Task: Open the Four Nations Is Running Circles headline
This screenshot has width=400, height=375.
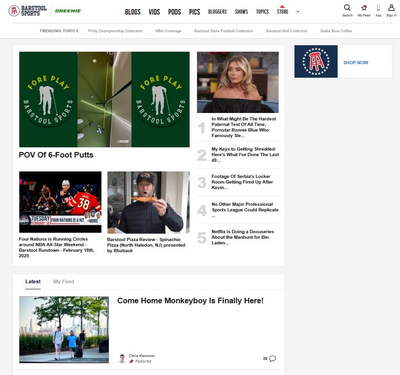Action: pyautogui.click(x=57, y=247)
